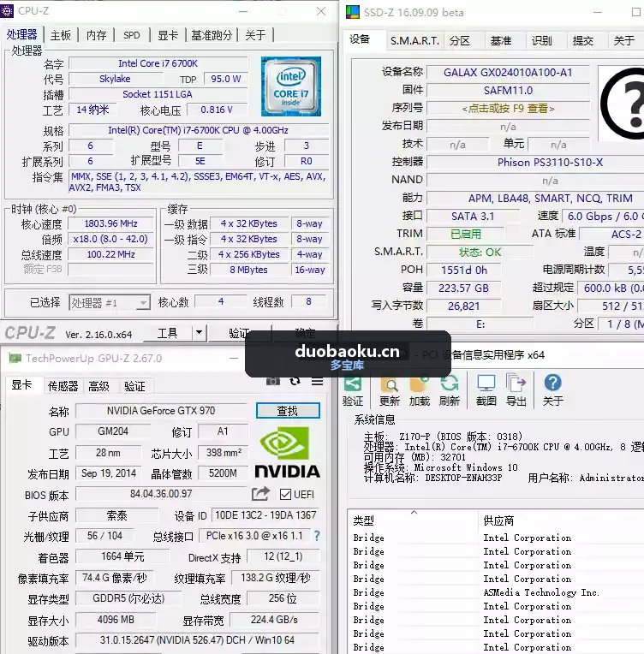The width and height of the screenshot is (644, 654).
Task: Open the 关于 tab in CPU-Z
Action: coord(255,35)
